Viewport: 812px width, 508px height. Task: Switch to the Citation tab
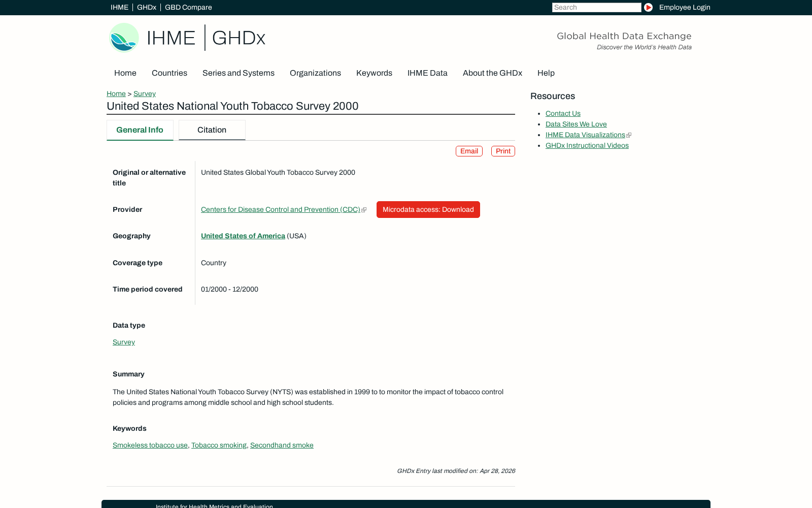(x=212, y=130)
